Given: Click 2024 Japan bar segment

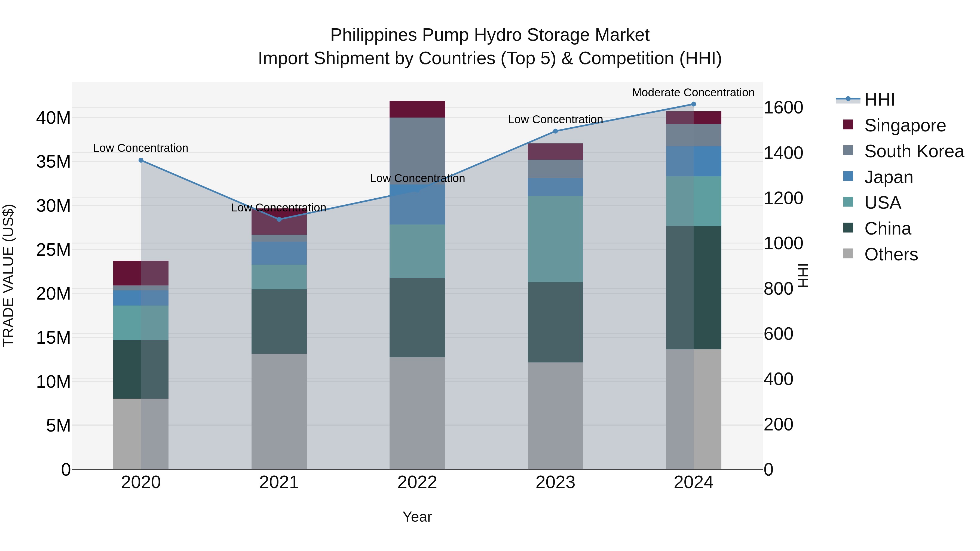Looking at the screenshot, I should click(694, 161).
